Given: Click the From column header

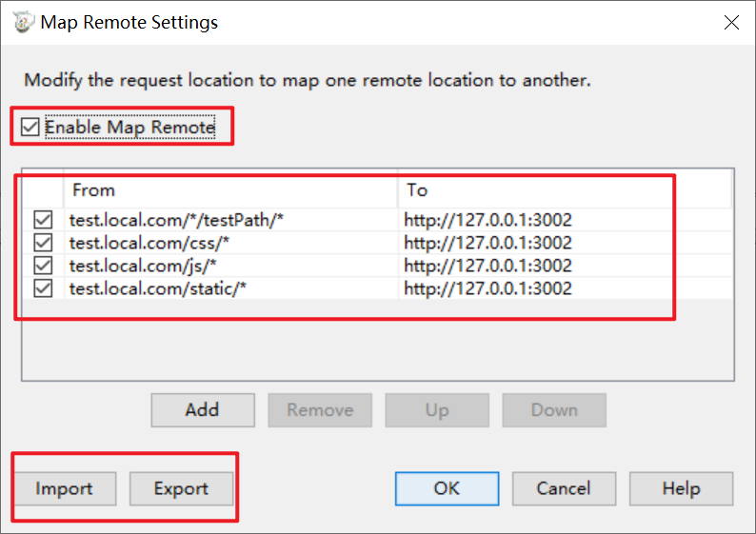Looking at the screenshot, I should tap(230, 189).
